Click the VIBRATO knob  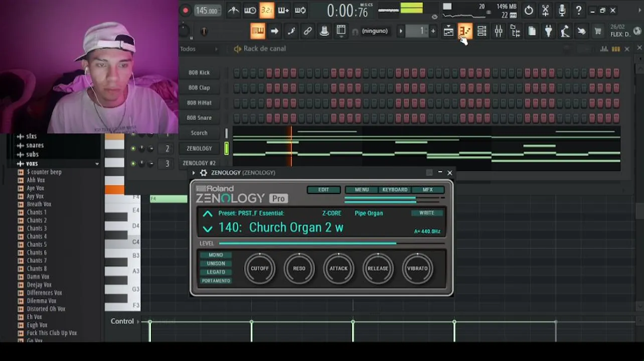417,268
